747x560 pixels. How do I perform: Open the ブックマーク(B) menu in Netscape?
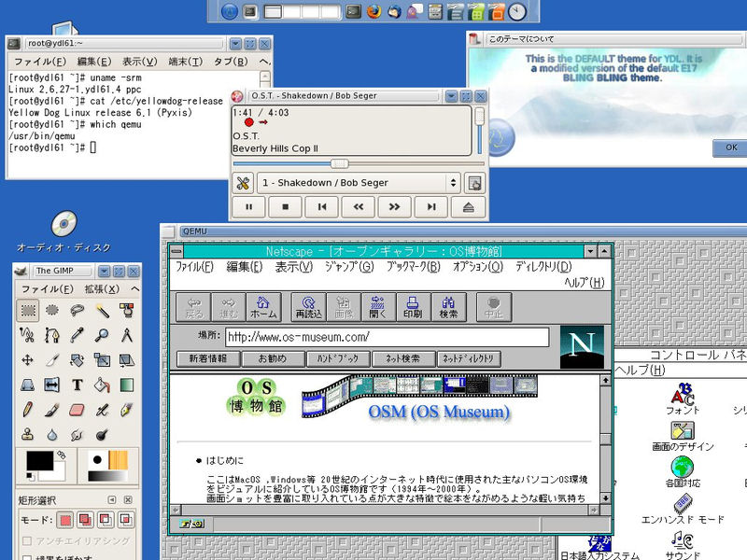pyautogui.click(x=413, y=267)
